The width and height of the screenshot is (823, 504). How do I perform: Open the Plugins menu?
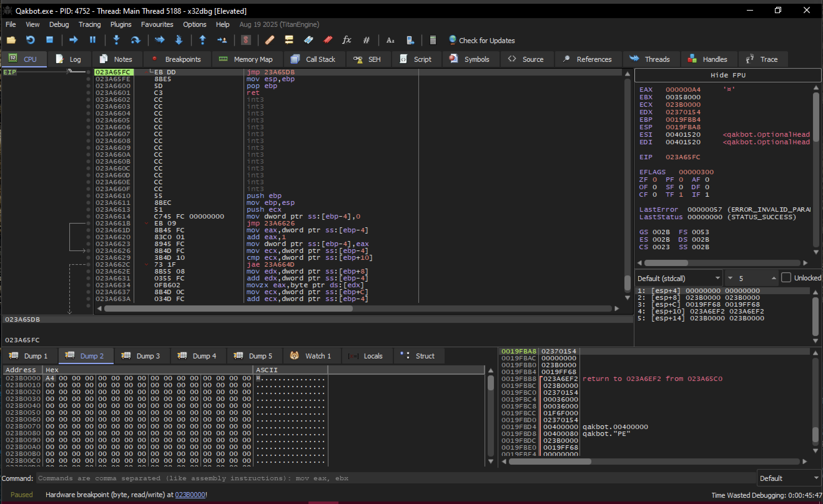(x=121, y=24)
